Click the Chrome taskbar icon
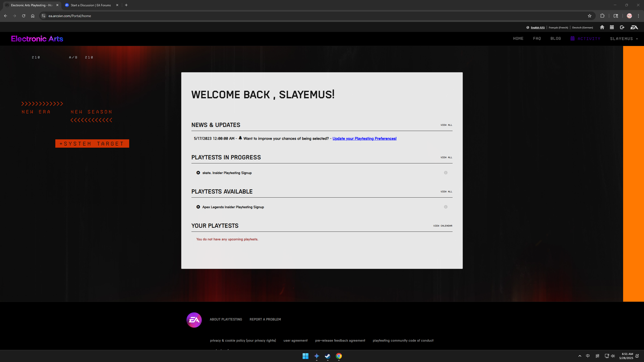This screenshot has height=362, width=644. click(339, 356)
